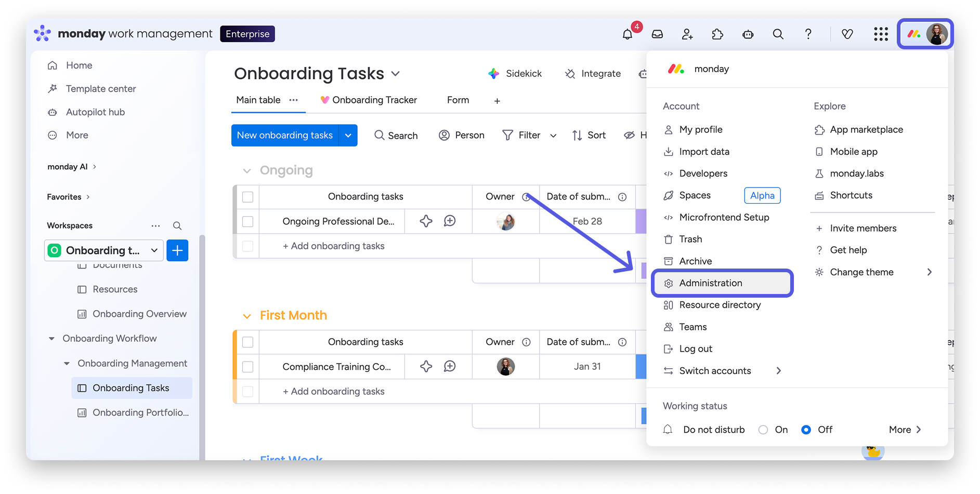Collapse the Onboarding Workflow folder

point(51,339)
